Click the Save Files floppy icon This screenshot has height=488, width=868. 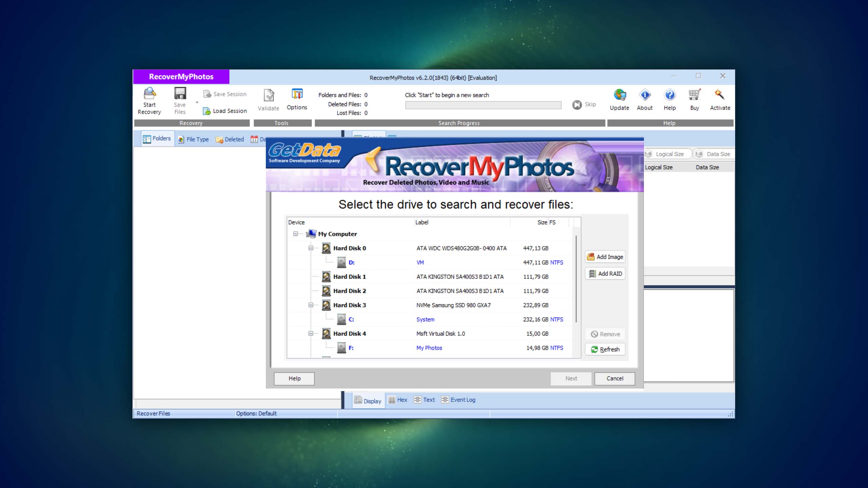tap(180, 94)
